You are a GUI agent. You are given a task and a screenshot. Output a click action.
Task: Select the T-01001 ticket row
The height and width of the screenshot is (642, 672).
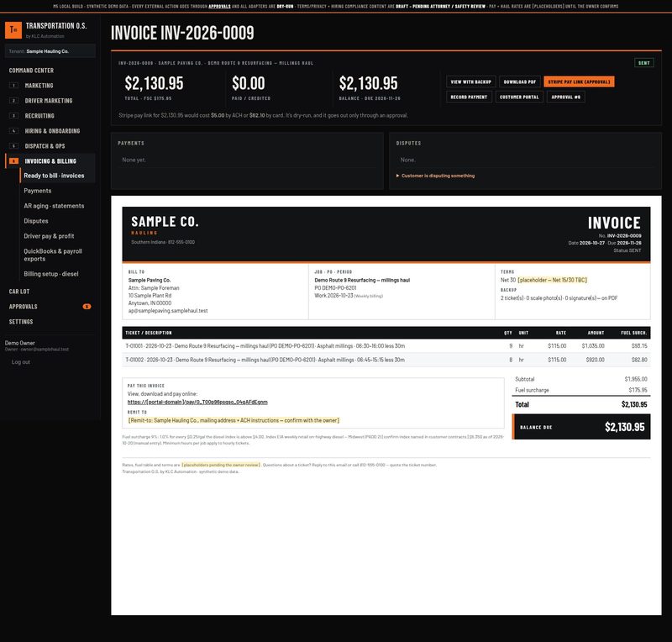click(386, 345)
